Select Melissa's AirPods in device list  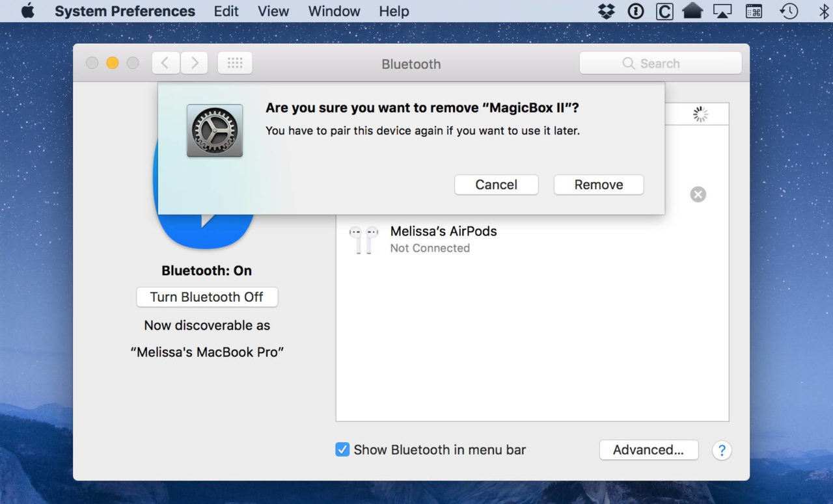click(x=532, y=239)
